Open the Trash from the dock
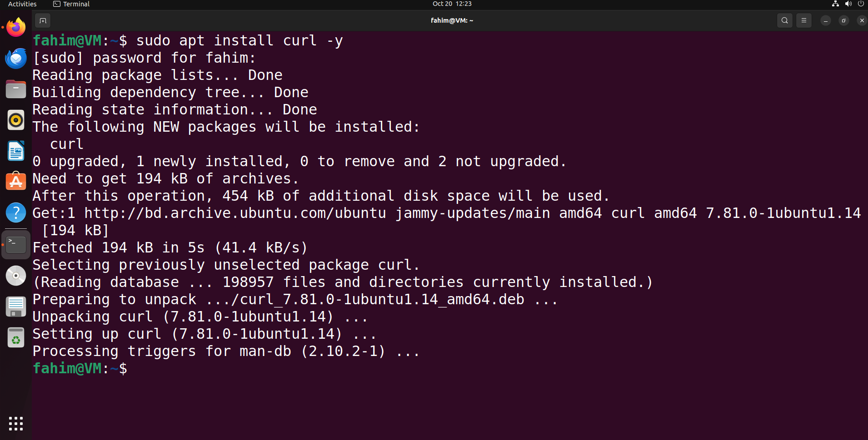The width and height of the screenshot is (868, 440). (16, 338)
